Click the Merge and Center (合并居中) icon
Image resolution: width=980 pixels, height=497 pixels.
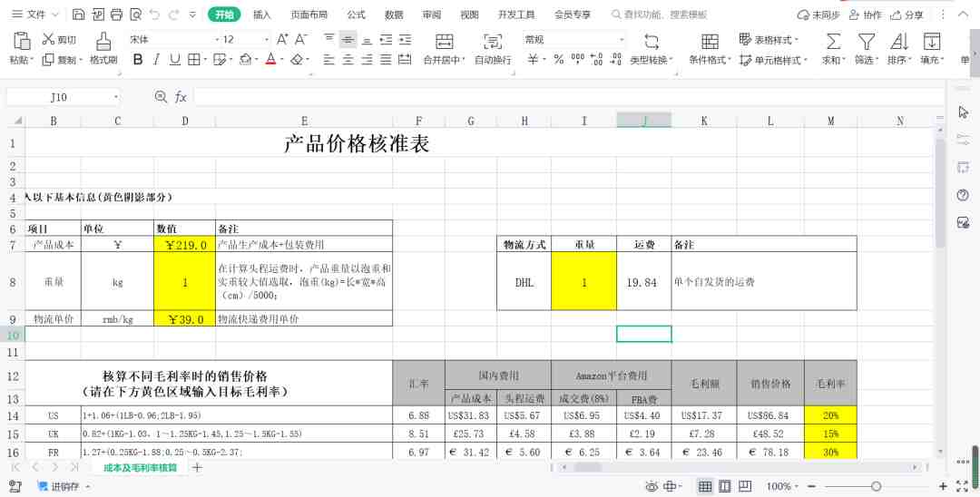(444, 41)
